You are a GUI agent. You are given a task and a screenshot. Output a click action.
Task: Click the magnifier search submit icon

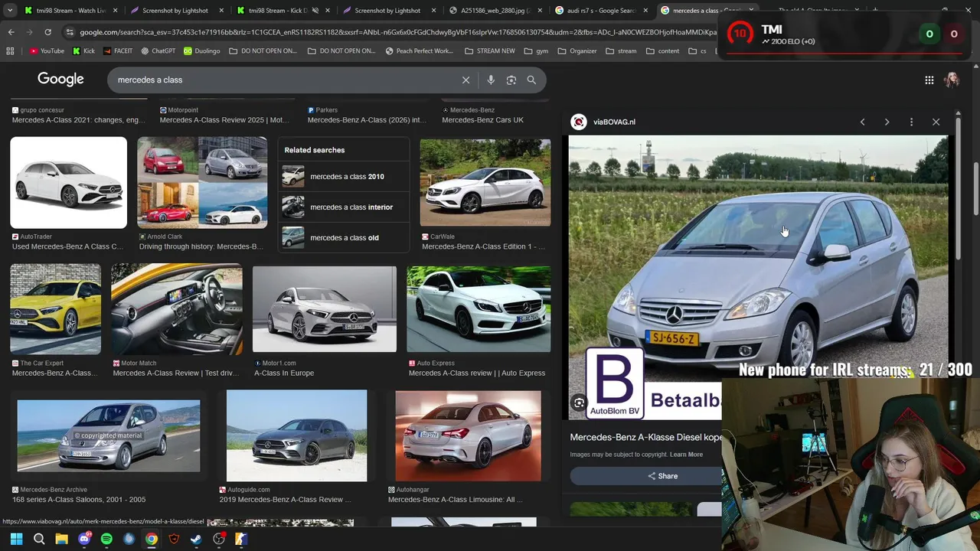click(x=531, y=80)
